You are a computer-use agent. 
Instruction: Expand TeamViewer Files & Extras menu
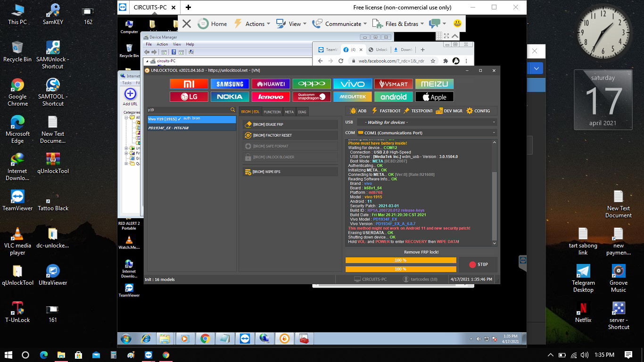[398, 24]
